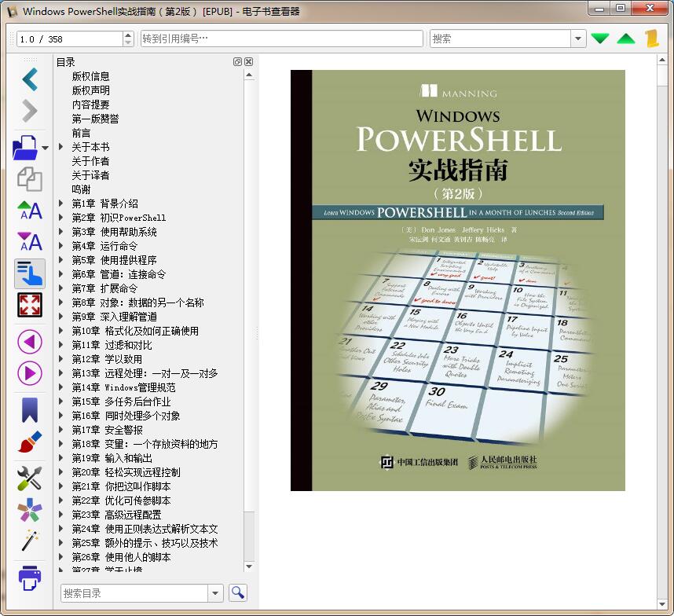Increment the page number spinner

click(128, 35)
